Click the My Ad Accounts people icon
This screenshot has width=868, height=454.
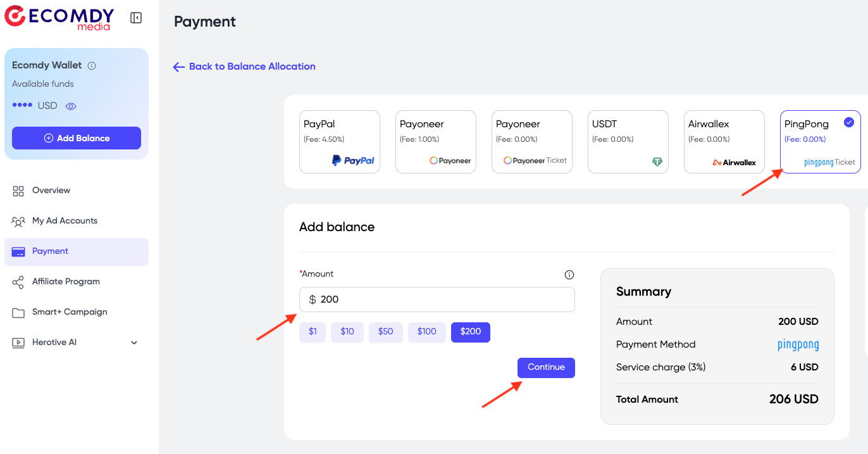click(x=18, y=221)
